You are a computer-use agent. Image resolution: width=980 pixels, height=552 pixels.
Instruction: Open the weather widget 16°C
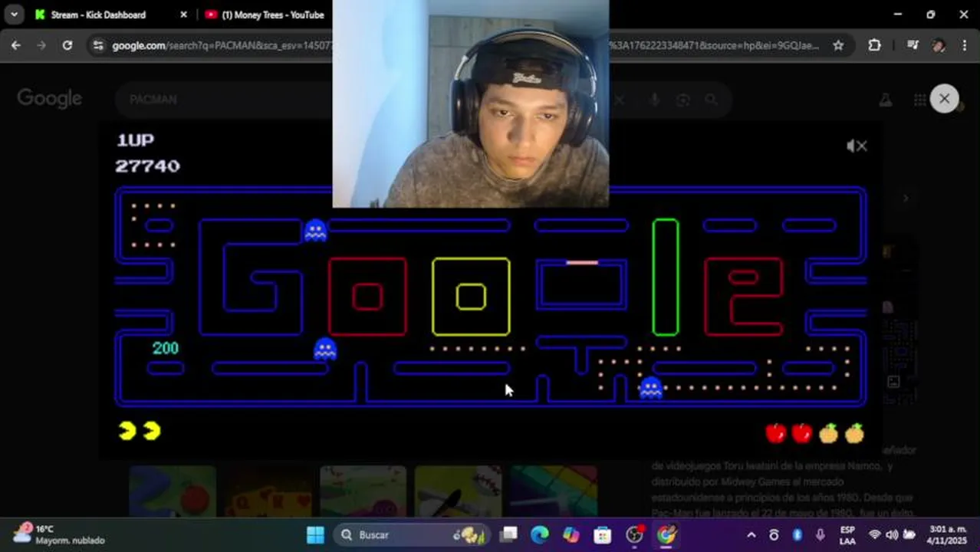[x=58, y=534]
